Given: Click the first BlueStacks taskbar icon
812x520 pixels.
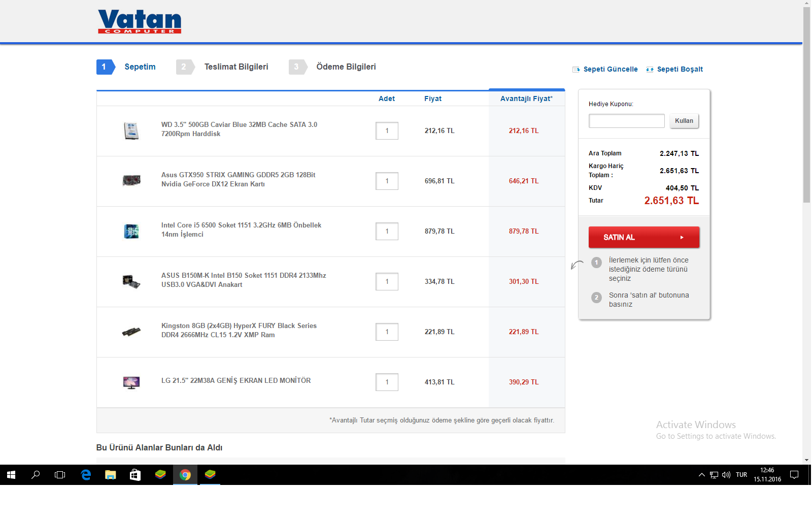Looking at the screenshot, I should 160,475.
